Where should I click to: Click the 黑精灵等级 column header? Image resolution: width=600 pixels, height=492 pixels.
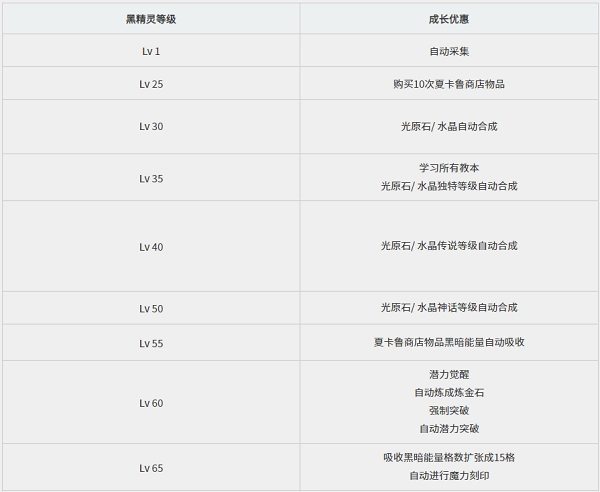tap(151, 19)
